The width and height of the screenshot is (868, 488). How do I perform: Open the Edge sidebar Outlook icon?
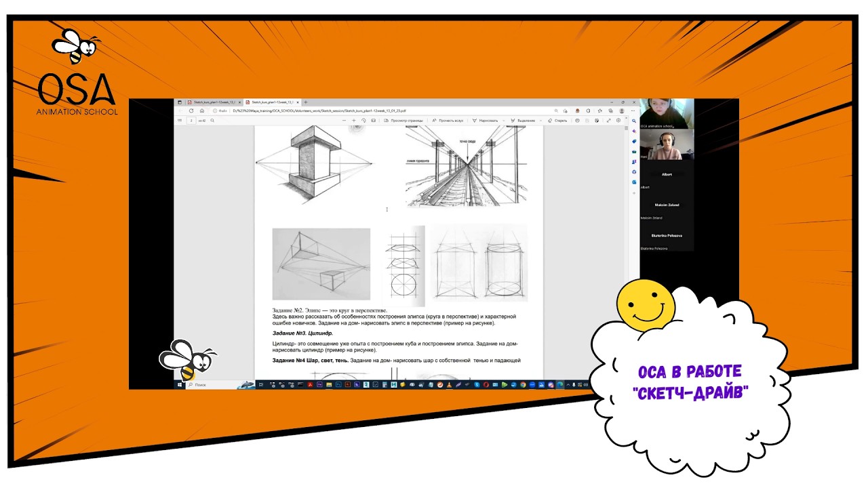point(634,182)
